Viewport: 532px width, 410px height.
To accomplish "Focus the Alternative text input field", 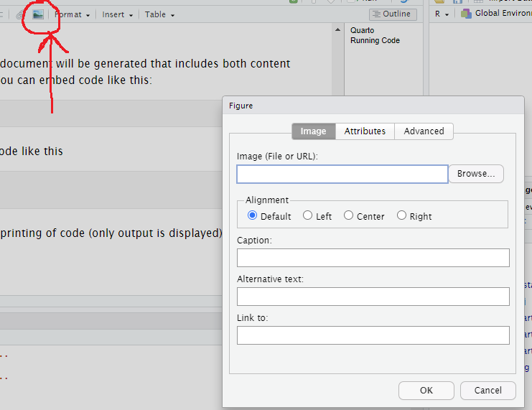I will point(373,297).
